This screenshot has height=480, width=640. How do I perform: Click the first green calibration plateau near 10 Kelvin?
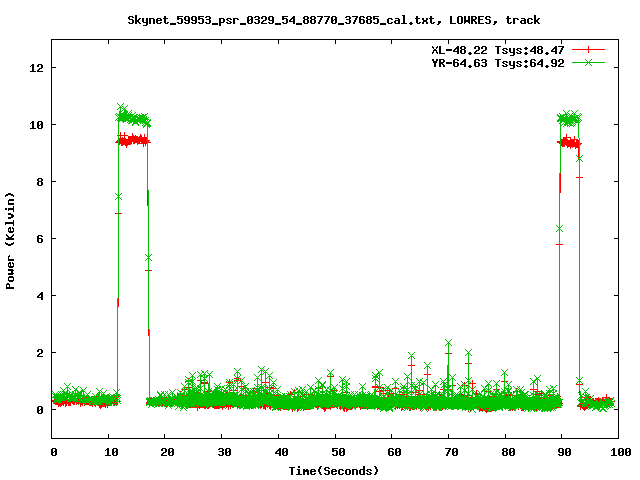point(133,117)
